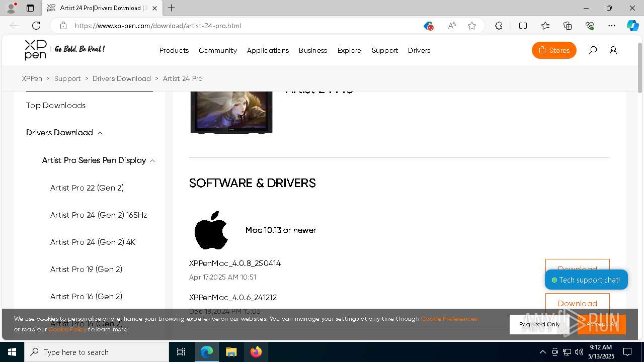Image resolution: width=644 pixels, height=362 pixels.
Task: Open Collections icon
Action: [x=568, y=26]
